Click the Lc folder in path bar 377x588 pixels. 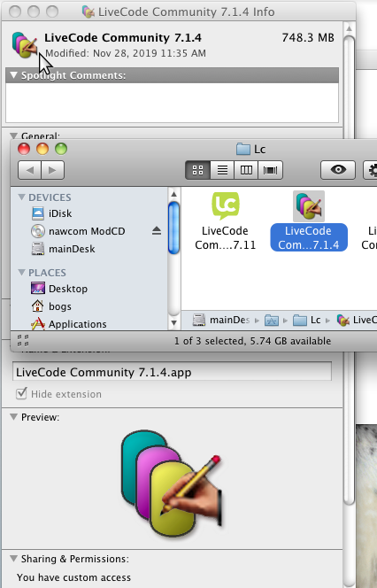click(x=306, y=320)
